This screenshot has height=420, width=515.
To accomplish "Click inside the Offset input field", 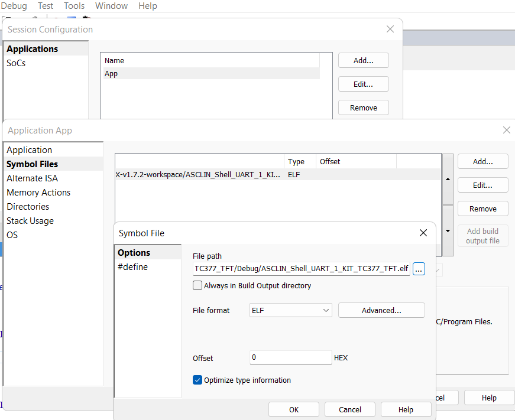I will pyautogui.click(x=290, y=358).
